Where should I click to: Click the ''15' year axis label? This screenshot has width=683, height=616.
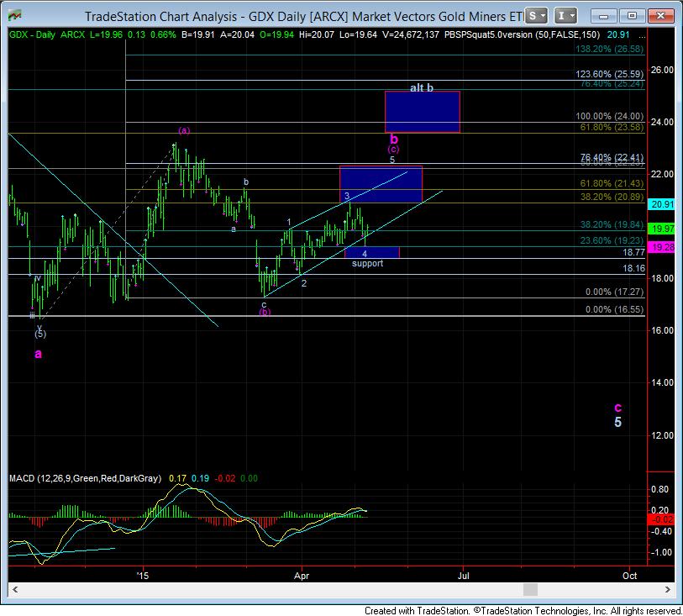[x=143, y=576]
